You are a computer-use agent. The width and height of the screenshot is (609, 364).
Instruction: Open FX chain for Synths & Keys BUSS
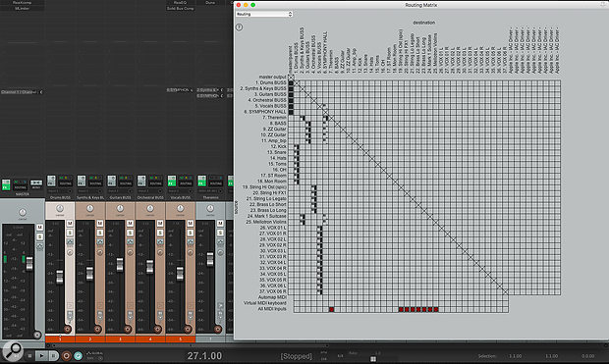(x=82, y=181)
